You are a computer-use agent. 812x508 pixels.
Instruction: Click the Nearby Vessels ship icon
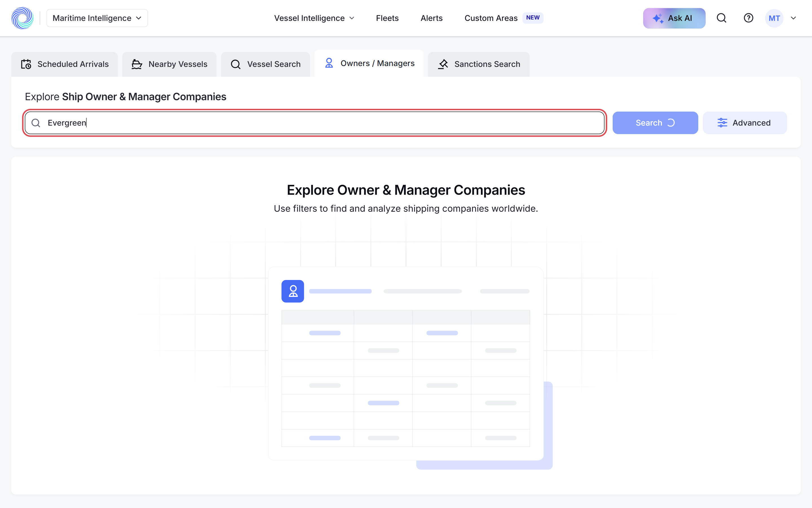tap(137, 64)
